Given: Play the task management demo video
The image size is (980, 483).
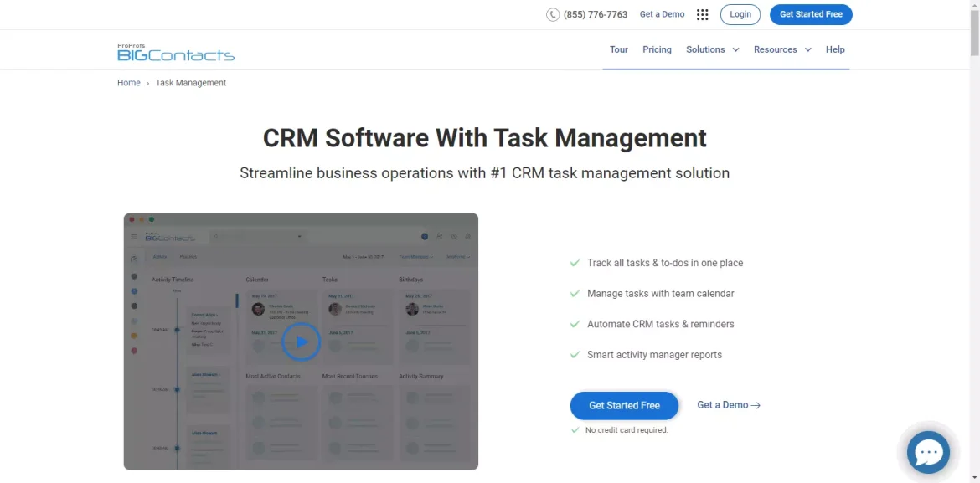Looking at the screenshot, I should tap(301, 342).
